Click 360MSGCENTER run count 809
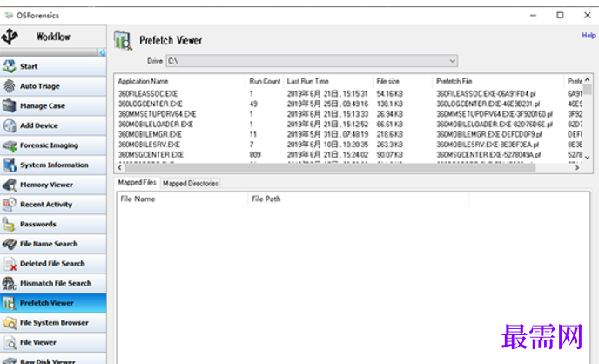 point(255,155)
